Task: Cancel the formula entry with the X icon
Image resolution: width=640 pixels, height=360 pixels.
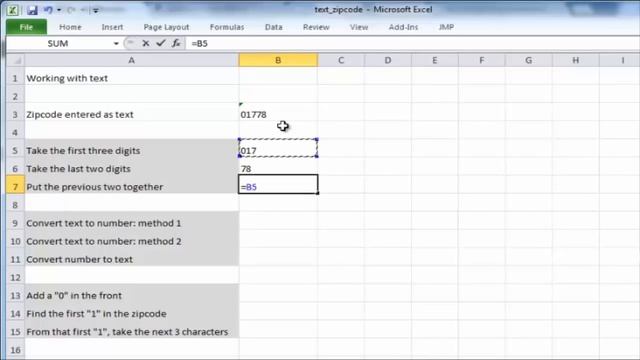Action: (146, 43)
